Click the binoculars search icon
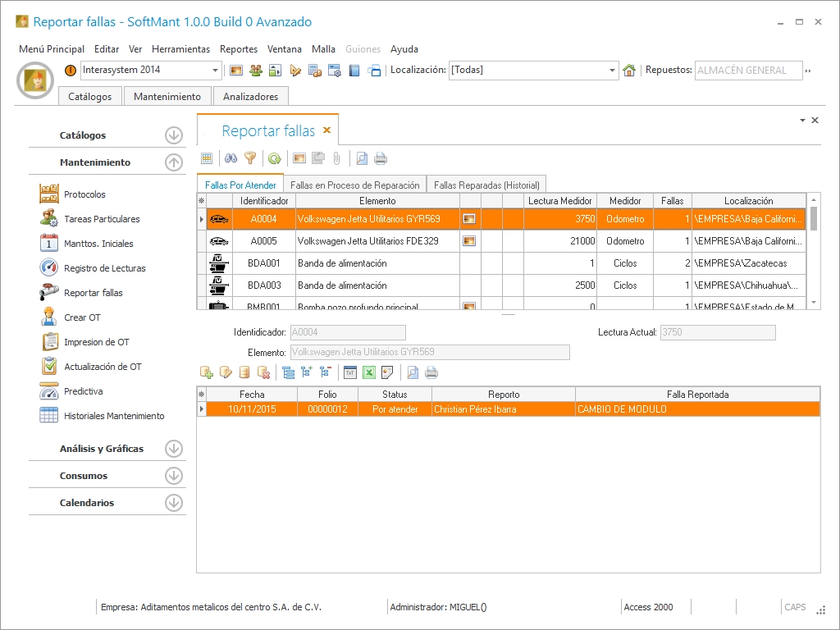The height and width of the screenshot is (630, 840). pyautogui.click(x=231, y=158)
